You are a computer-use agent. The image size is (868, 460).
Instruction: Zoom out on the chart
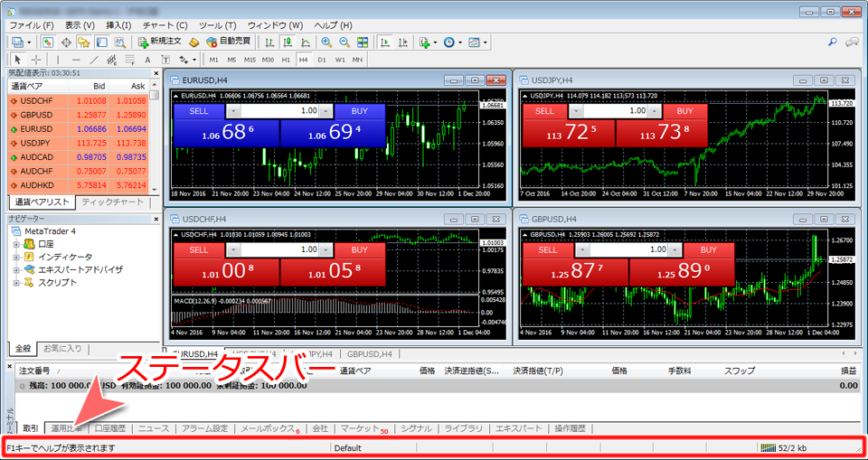(x=344, y=42)
